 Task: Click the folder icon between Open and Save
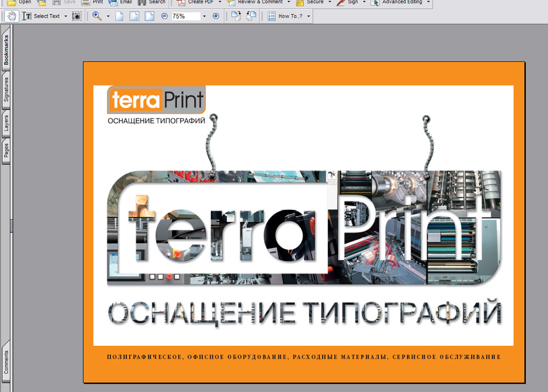[x=42, y=2]
